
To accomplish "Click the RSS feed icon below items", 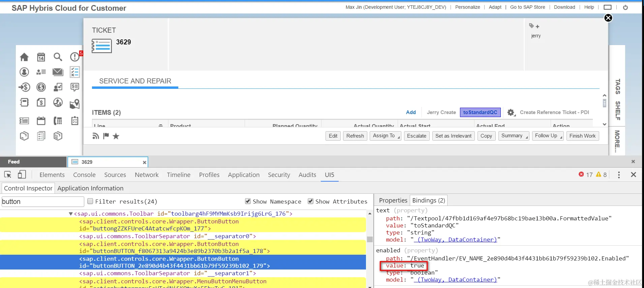I will (x=96, y=136).
